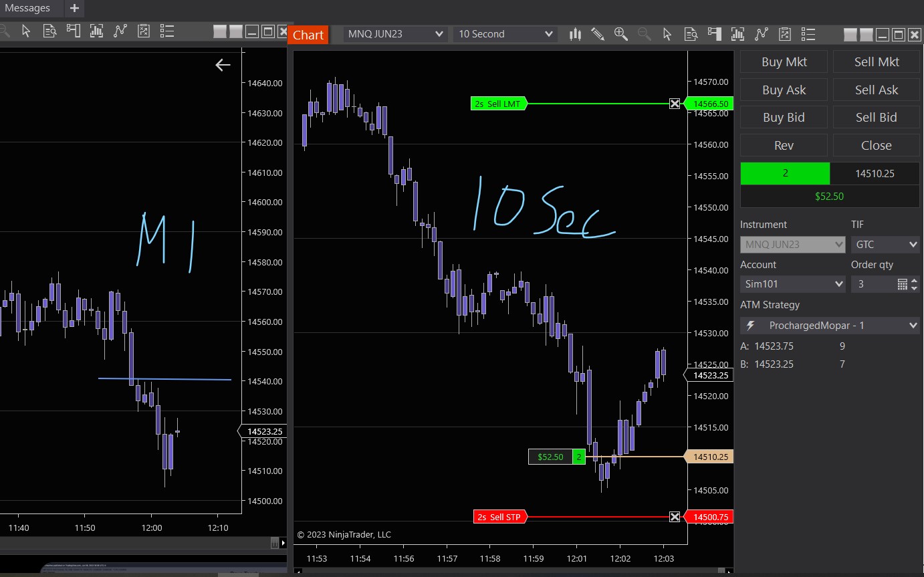Click average price 14510.25 in Chart Trader
This screenshot has height=577, width=924.
point(875,173)
